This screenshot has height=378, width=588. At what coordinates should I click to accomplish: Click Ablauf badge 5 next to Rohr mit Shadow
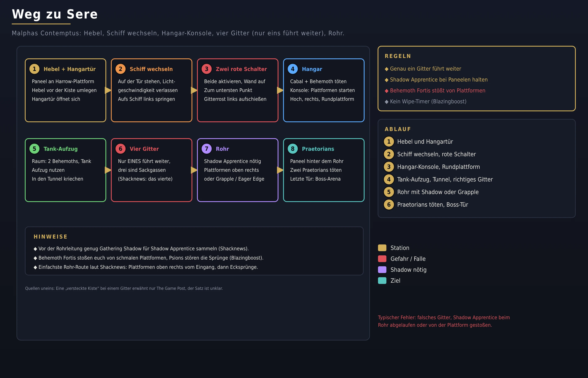389,192
